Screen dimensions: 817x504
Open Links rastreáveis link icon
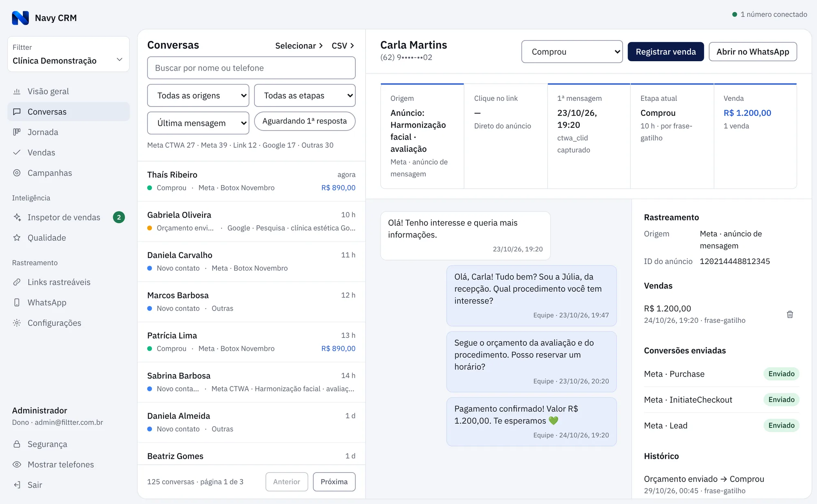click(x=17, y=282)
